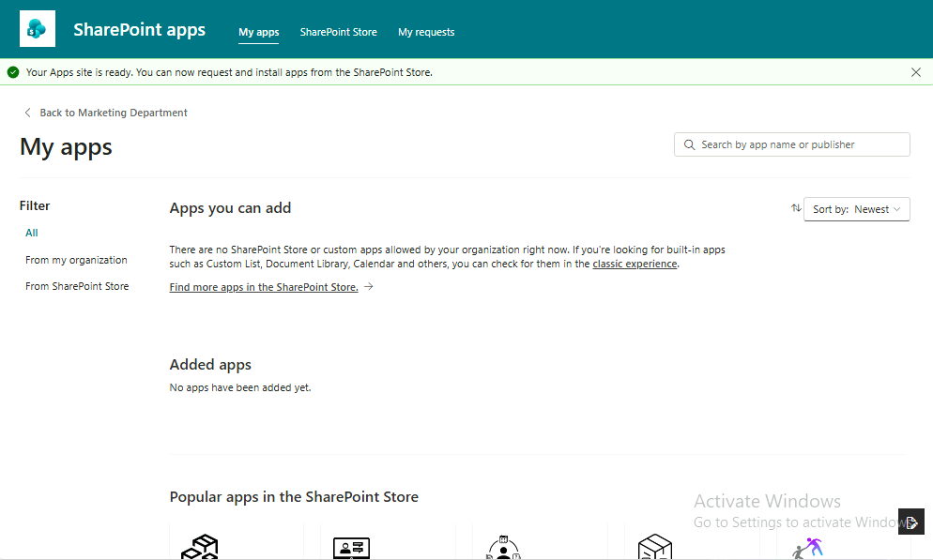Switch to the My apps tab
The width and height of the screenshot is (933, 560).
coord(259,32)
